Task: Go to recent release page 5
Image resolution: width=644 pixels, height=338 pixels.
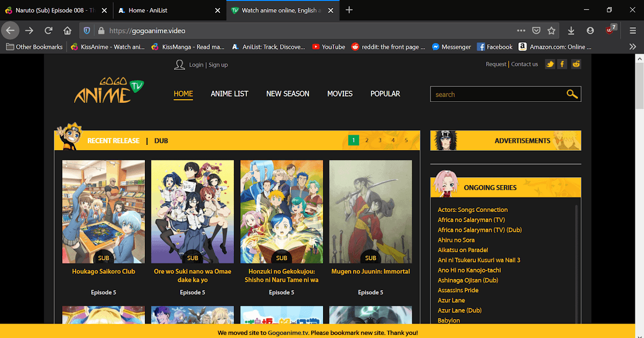Action: [x=406, y=141]
